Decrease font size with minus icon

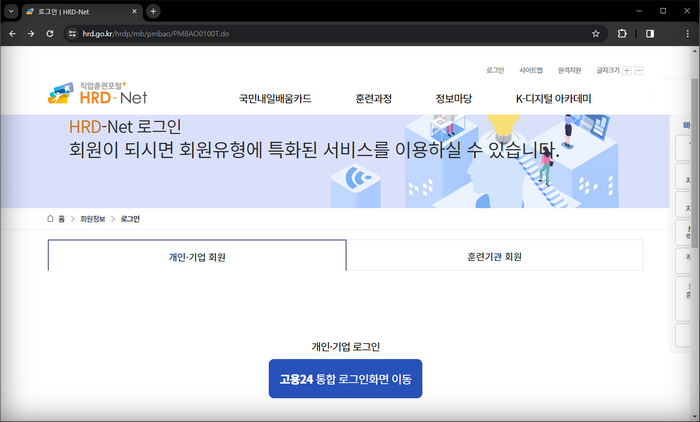[639, 71]
